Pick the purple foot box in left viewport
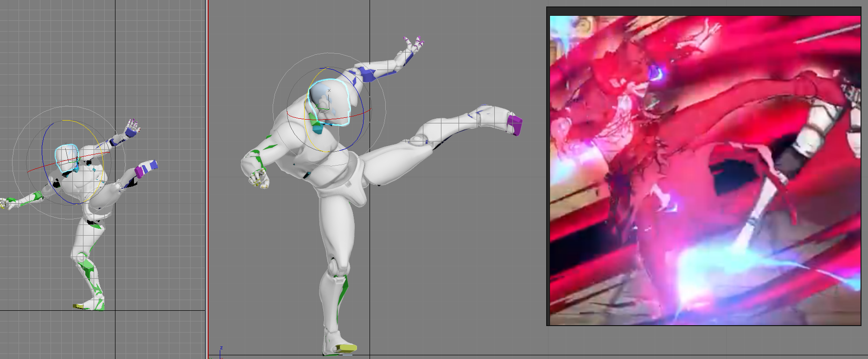This screenshot has width=868, height=359. coord(139,172)
